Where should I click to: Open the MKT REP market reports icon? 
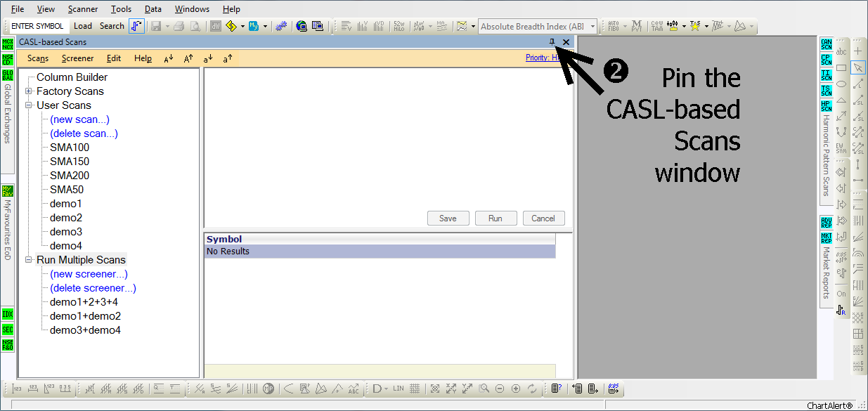pyautogui.click(x=827, y=238)
